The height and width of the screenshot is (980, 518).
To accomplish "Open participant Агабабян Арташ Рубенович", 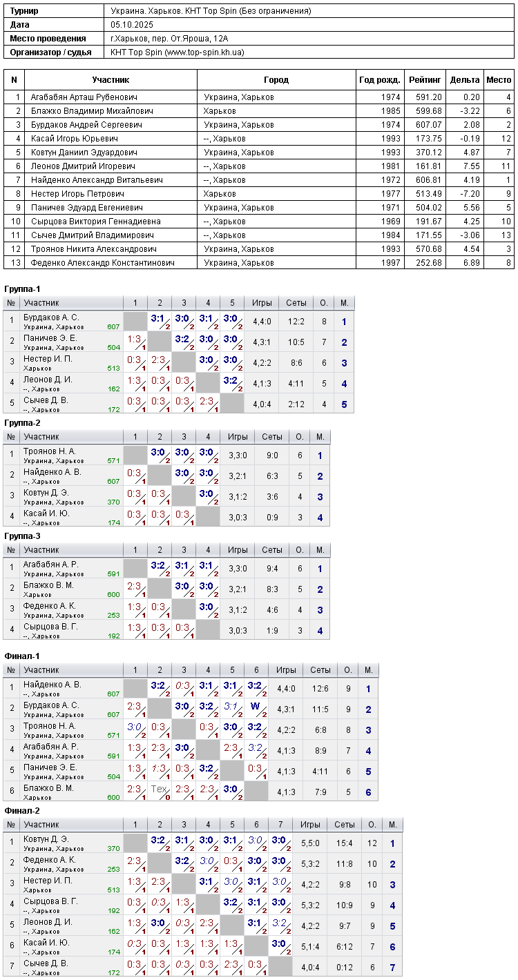I will pyautogui.click(x=84, y=97).
